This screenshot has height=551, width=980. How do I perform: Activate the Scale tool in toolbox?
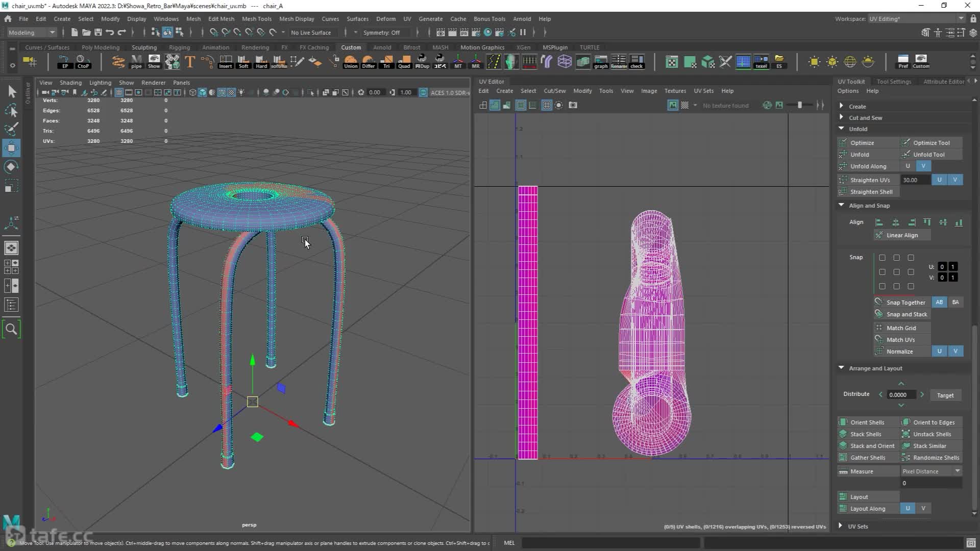coord(11,186)
